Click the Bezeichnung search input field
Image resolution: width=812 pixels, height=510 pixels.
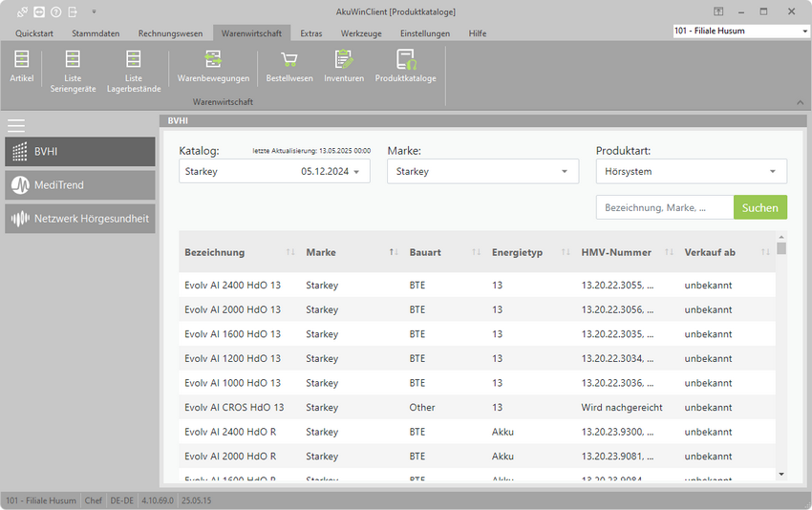[665, 207]
